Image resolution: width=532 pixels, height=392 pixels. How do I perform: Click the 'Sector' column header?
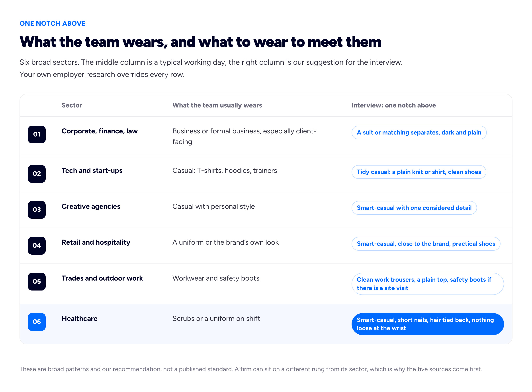(72, 105)
